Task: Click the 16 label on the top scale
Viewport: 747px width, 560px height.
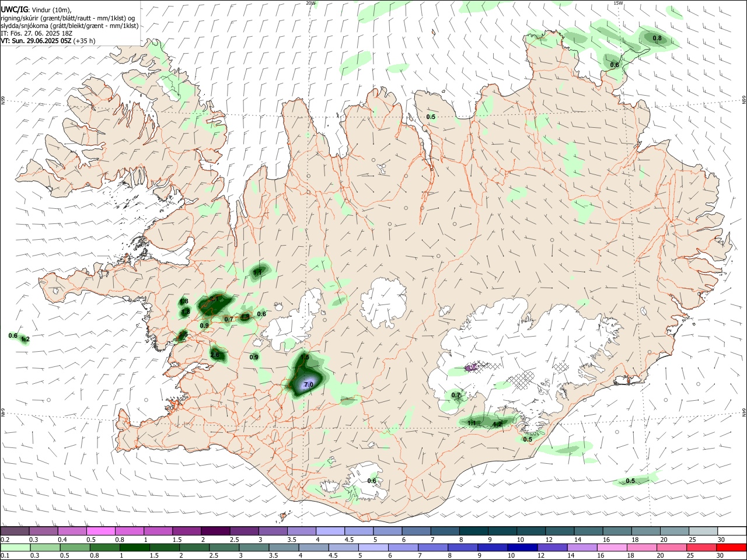Action: (x=606, y=540)
